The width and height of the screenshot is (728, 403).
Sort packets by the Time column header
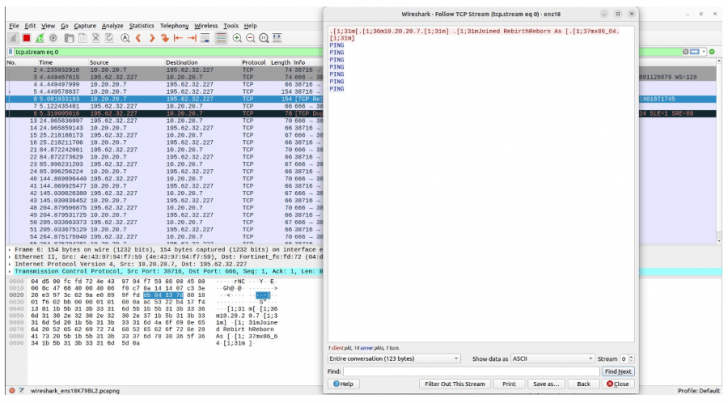point(46,62)
